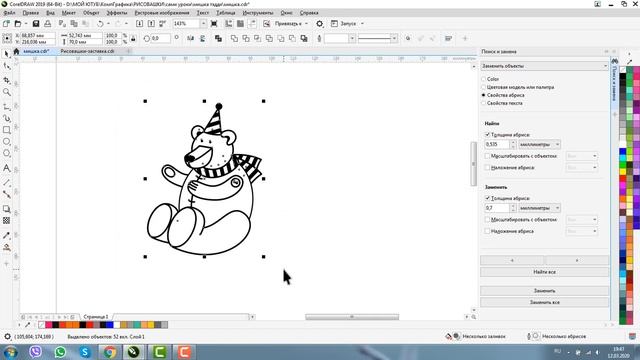Image resolution: width=640 pixels, height=360 pixels.
Task: Select 'Цветовая модель или палитра' radio button
Action: pos(484,87)
